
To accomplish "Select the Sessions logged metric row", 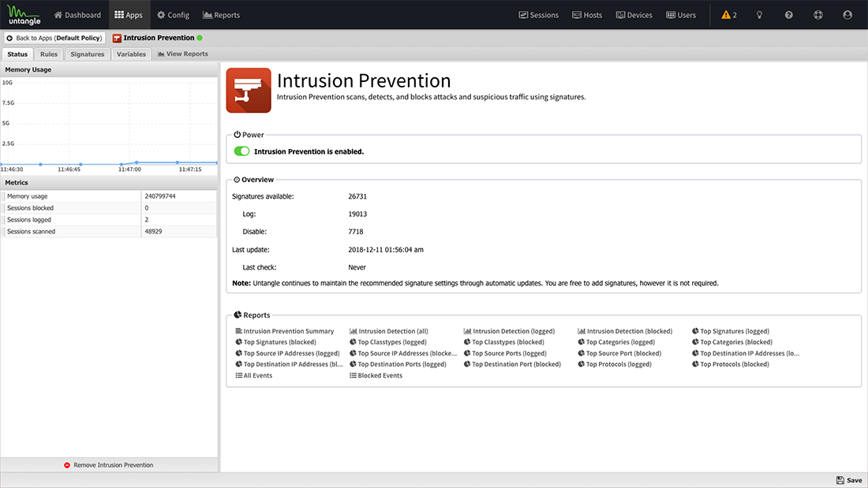I will point(109,220).
